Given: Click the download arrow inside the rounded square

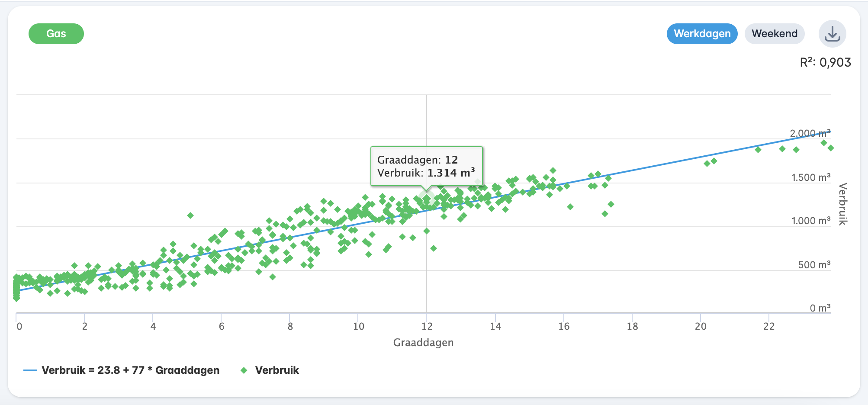Looking at the screenshot, I should [832, 33].
